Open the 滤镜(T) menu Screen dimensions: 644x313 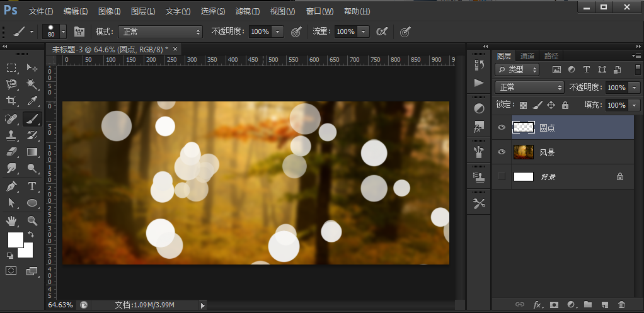tap(248, 11)
